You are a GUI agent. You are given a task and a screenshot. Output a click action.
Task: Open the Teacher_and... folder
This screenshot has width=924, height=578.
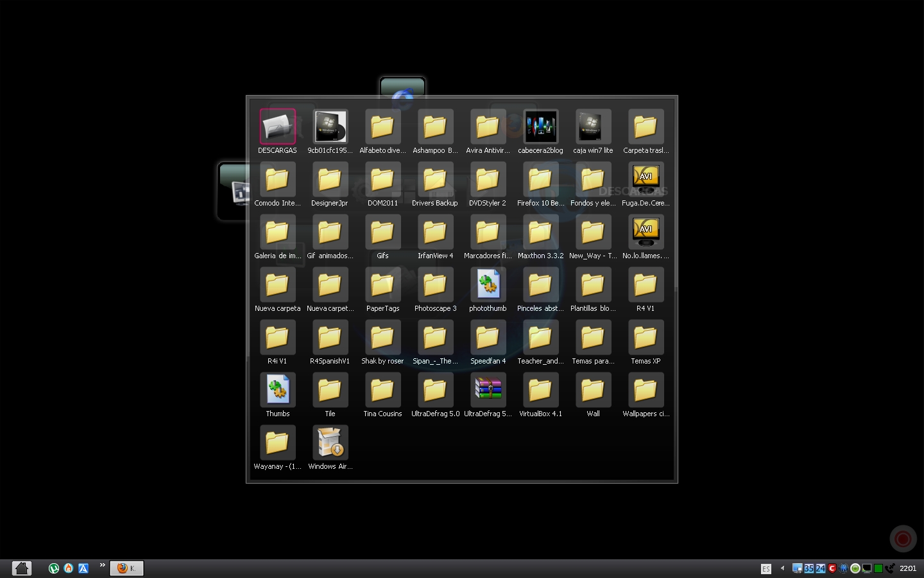point(540,337)
